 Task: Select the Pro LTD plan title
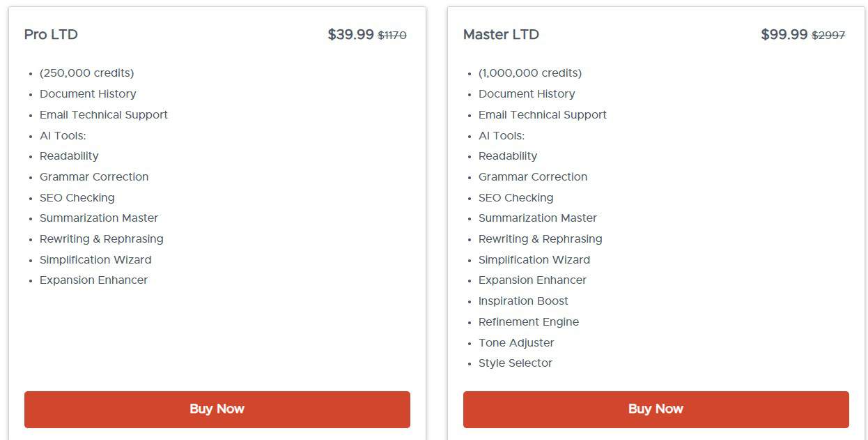click(x=51, y=34)
